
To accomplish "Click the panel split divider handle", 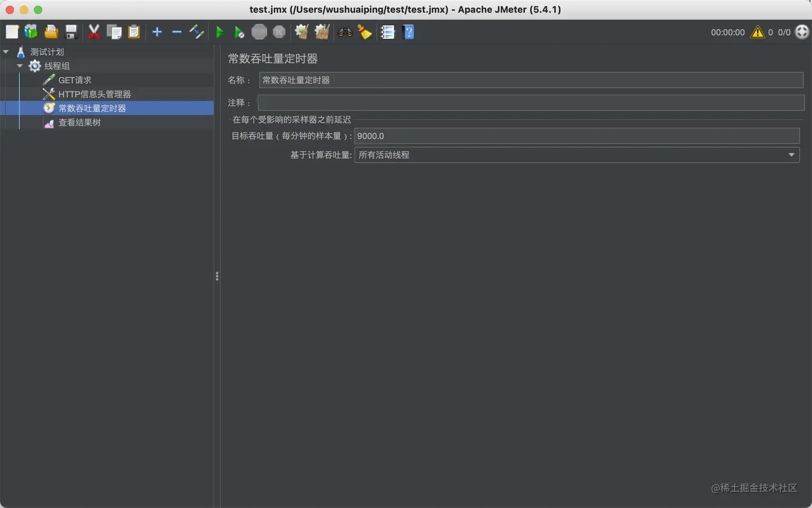I will tap(217, 276).
